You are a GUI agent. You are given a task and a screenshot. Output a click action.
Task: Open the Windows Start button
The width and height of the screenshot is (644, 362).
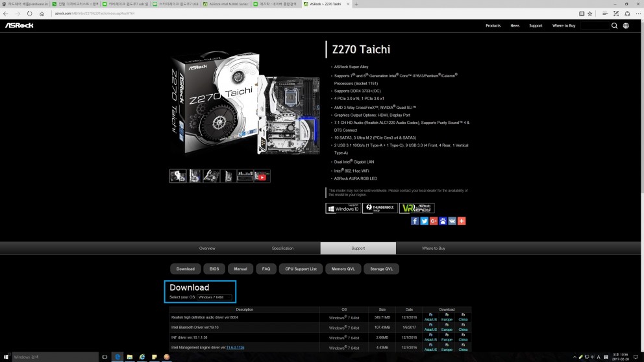[x=6, y=357]
